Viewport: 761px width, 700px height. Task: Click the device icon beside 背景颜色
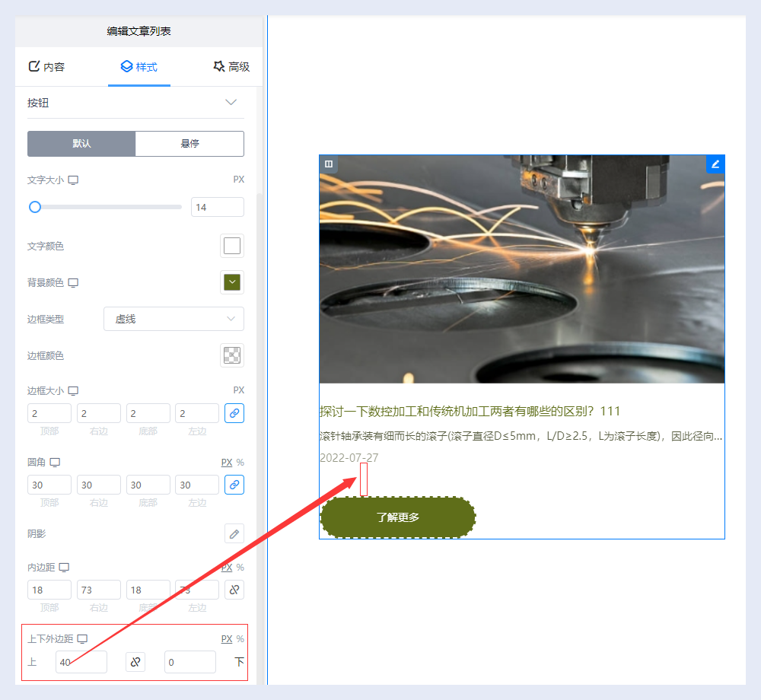[73, 282]
